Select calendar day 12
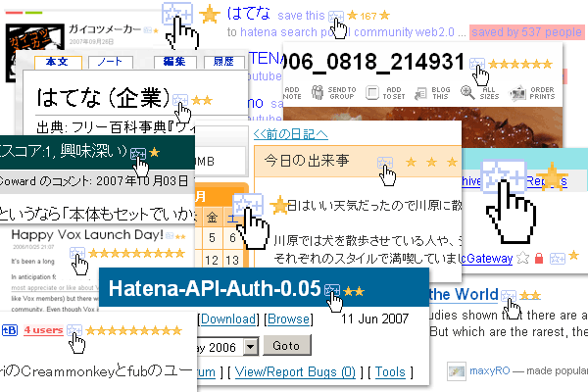588x392 pixels. (x=212, y=260)
